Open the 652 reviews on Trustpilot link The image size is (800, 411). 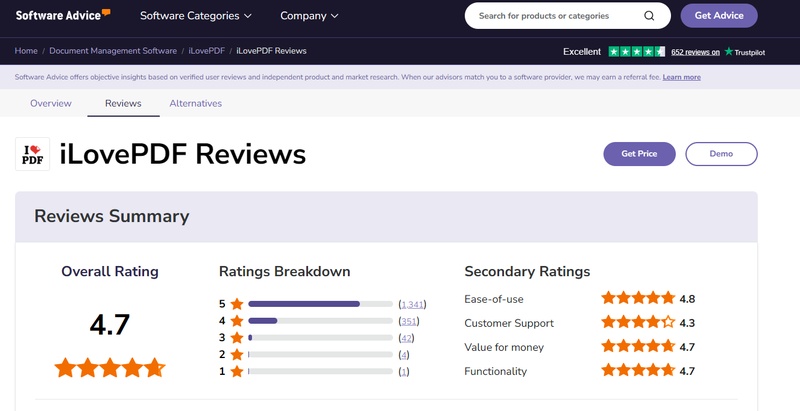click(x=695, y=52)
